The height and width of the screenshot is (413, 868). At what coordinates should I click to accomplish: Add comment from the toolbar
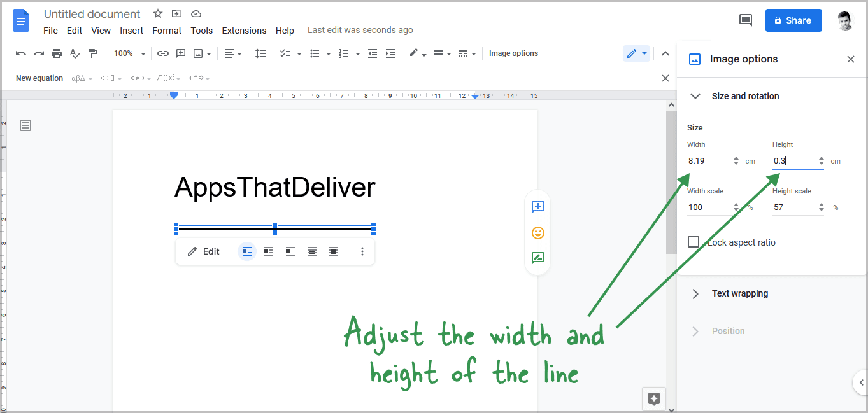coord(181,53)
